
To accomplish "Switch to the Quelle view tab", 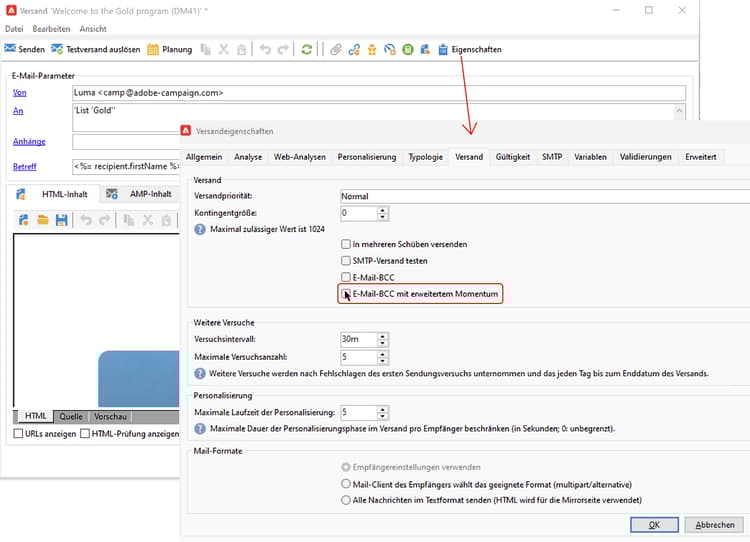I will tap(71, 416).
